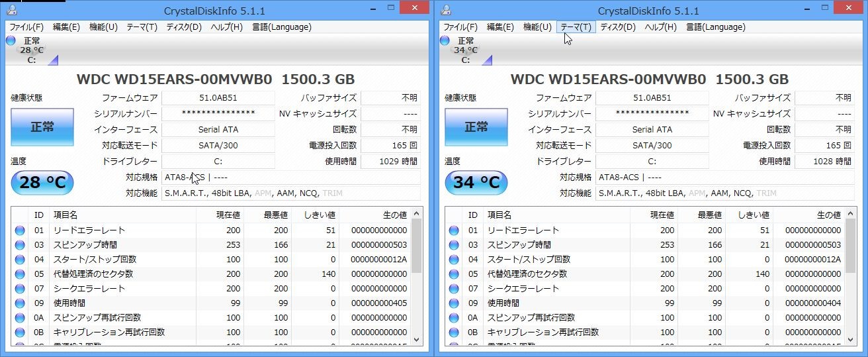The image size is (868, 357).
Task: Open 機能(U) menu in right window
Action: click(537, 27)
